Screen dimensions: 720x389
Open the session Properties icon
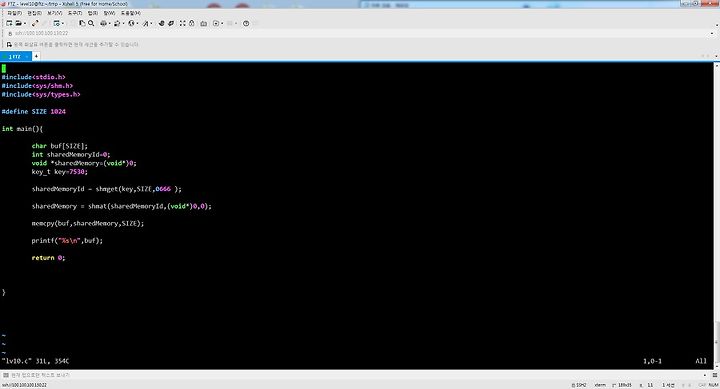coord(56,23)
